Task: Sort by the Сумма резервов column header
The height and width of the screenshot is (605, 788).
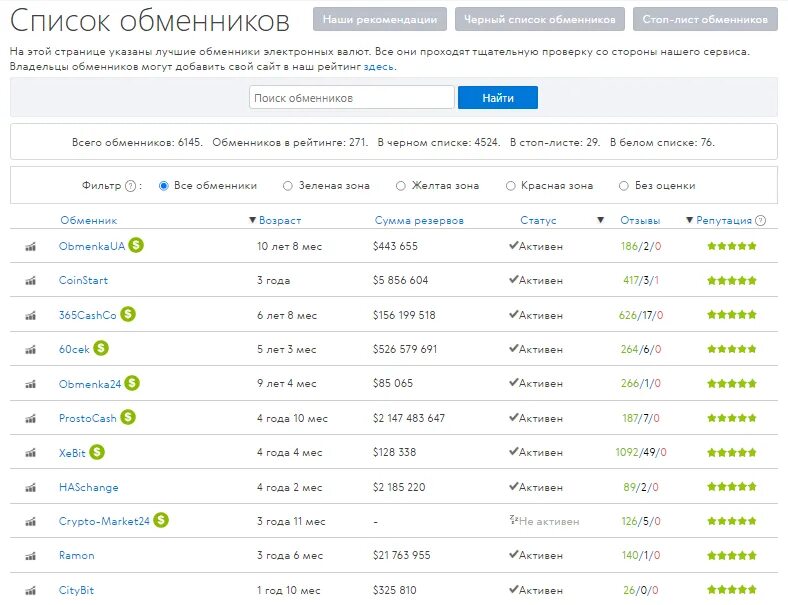Action: [x=419, y=220]
